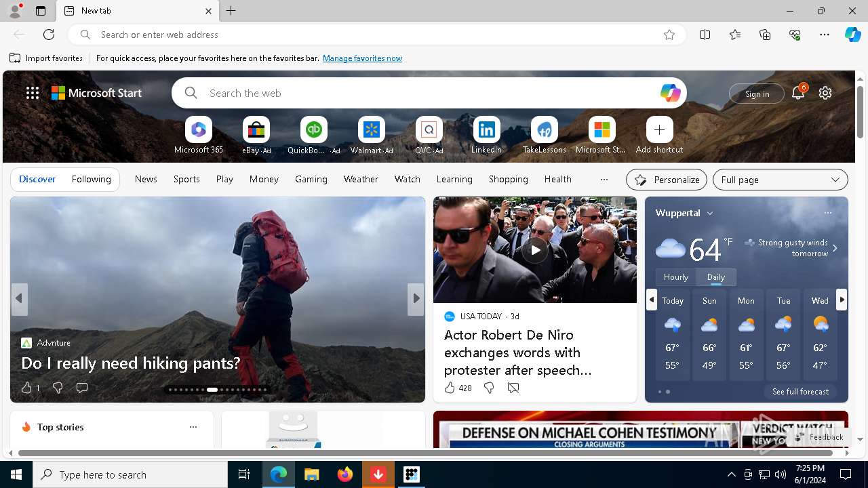Open the Following feed
The height and width of the screenshot is (488, 868).
point(91,179)
